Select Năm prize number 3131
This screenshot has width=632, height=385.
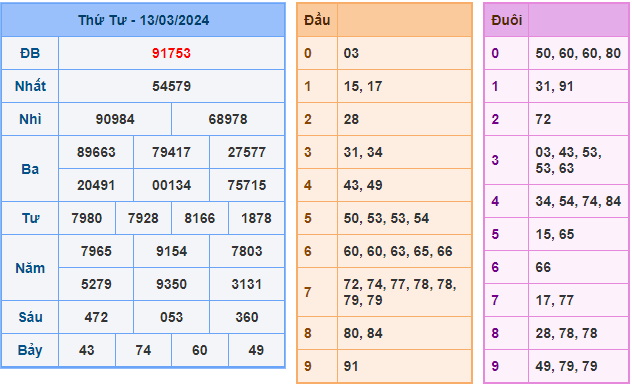[x=247, y=285]
